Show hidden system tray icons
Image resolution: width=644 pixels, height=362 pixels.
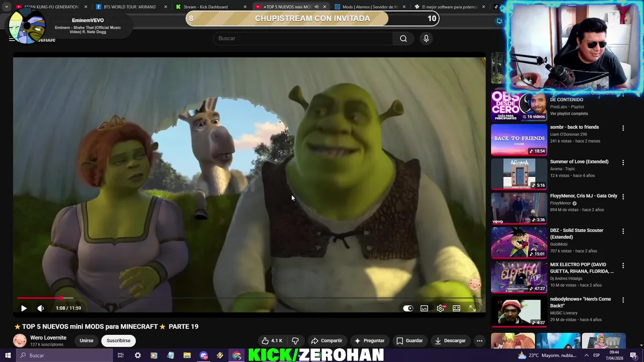click(x=586, y=355)
